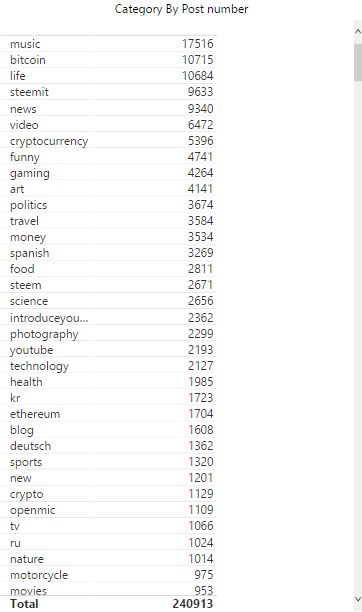Select the photography row
362x612 pixels.
pos(109,334)
